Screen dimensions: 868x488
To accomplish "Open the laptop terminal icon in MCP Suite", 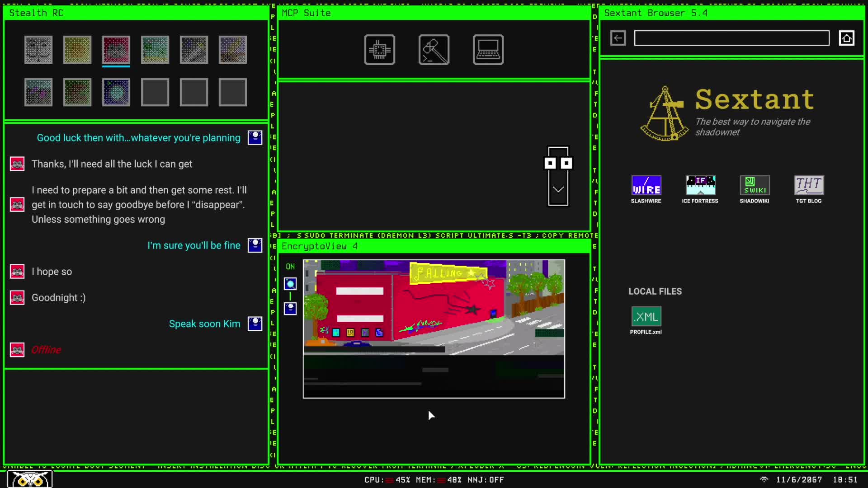I will coord(488,50).
